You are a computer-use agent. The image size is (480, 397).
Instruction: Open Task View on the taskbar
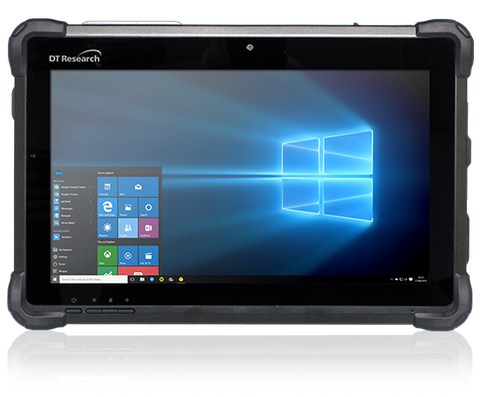click(x=133, y=279)
